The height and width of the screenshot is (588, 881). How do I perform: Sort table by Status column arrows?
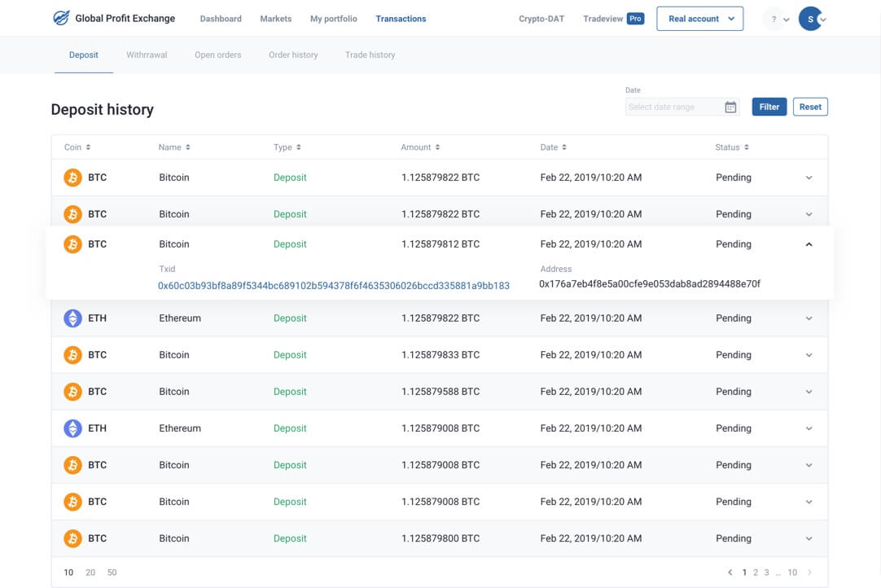pos(746,147)
